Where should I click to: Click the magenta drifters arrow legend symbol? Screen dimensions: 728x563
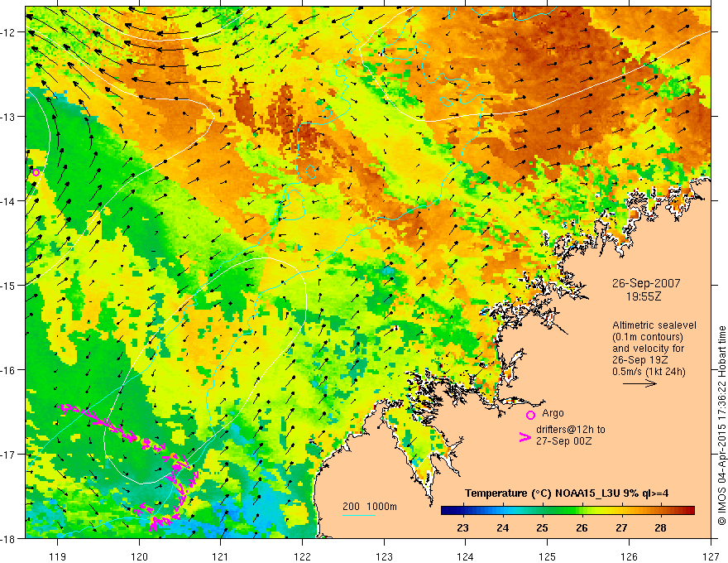(x=525, y=437)
